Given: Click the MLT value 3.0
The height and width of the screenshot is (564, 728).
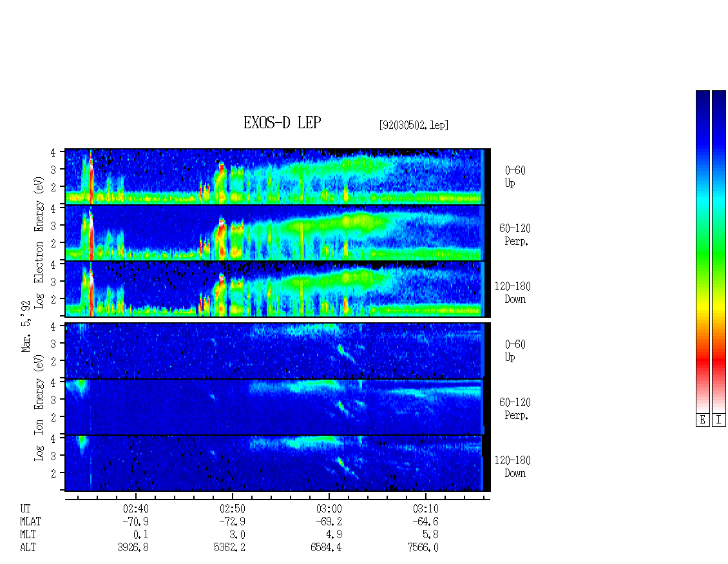Looking at the screenshot, I should pos(237,535).
